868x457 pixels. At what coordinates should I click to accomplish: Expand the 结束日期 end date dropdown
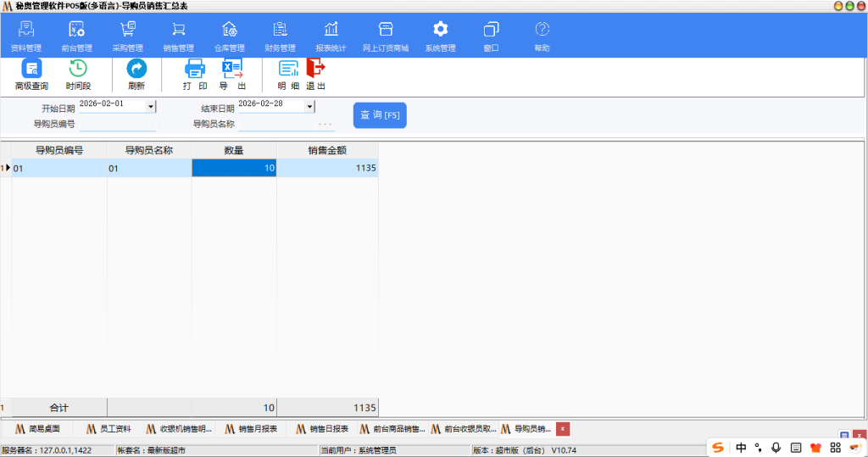point(309,107)
